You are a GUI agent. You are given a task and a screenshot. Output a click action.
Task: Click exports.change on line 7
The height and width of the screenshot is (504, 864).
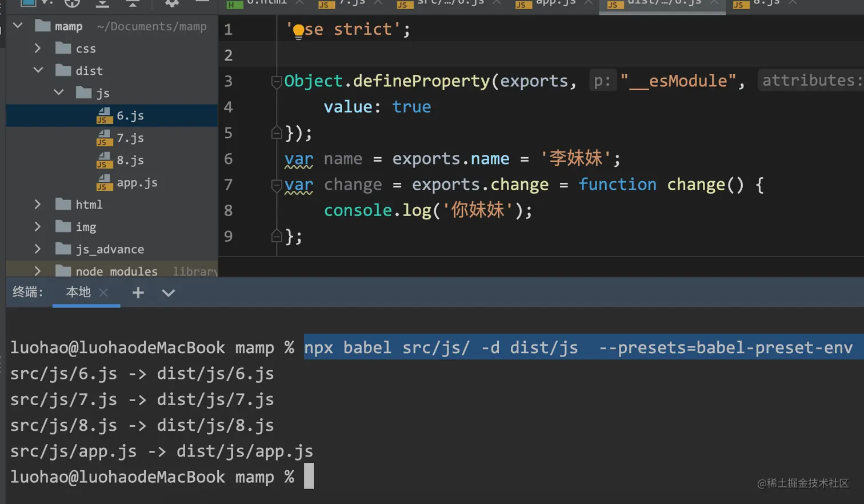(480, 185)
